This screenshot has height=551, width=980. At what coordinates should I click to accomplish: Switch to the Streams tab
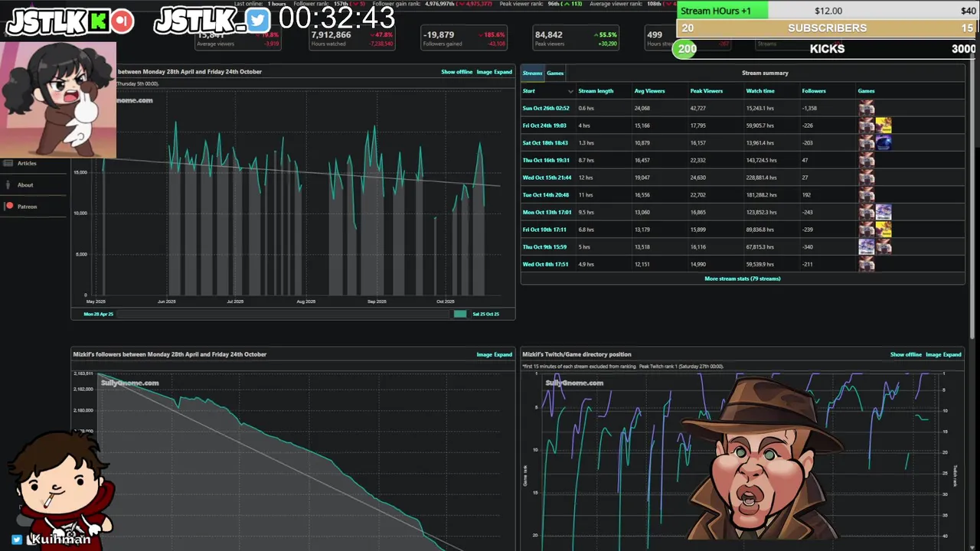click(x=532, y=73)
